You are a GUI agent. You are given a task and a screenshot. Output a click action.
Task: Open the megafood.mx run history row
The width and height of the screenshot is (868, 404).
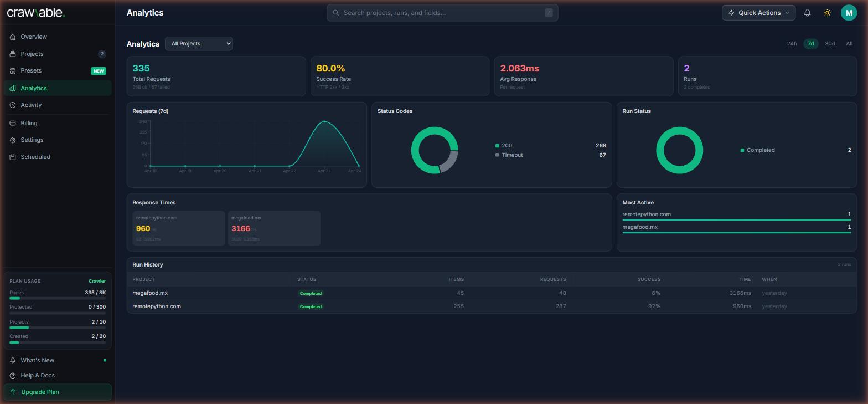click(x=150, y=293)
